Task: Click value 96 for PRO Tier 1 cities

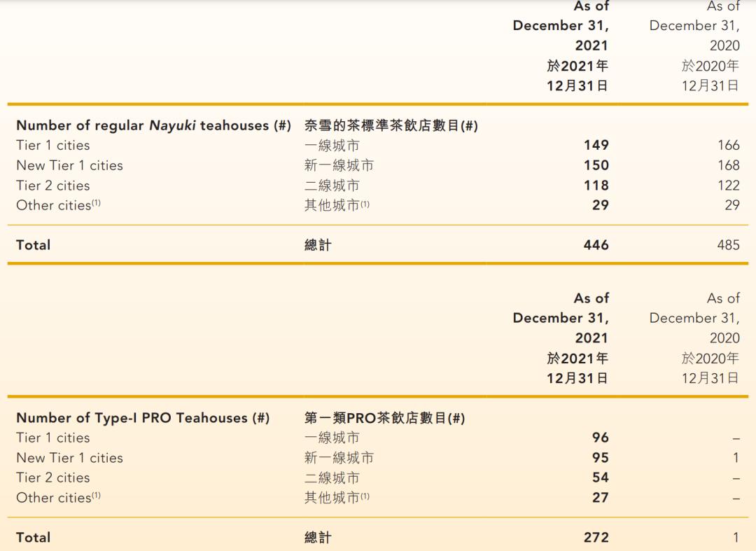Action: [601, 438]
